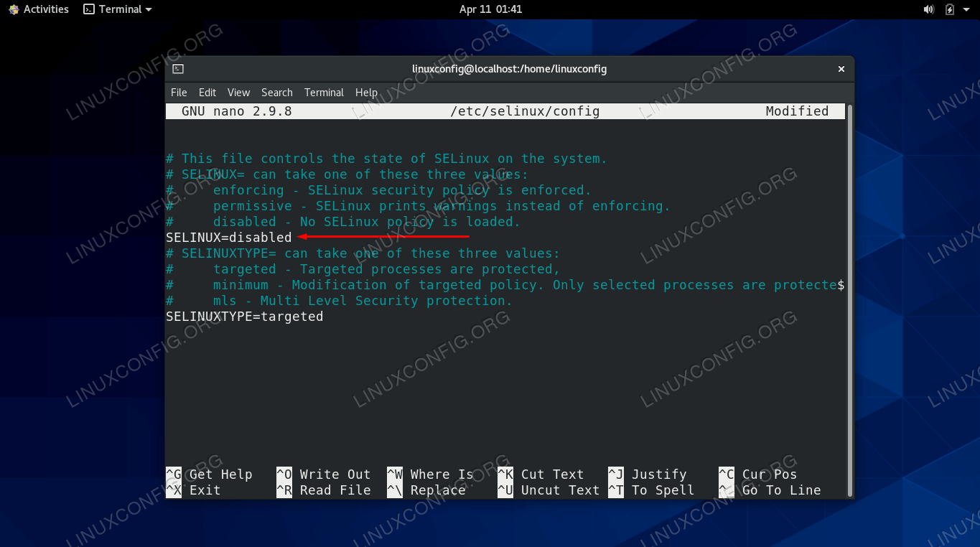Click the window title 'linuxconfig@localhost:/home/linuxconfig'
Image resolution: width=980 pixels, height=547 pixels.
point(510,69)
